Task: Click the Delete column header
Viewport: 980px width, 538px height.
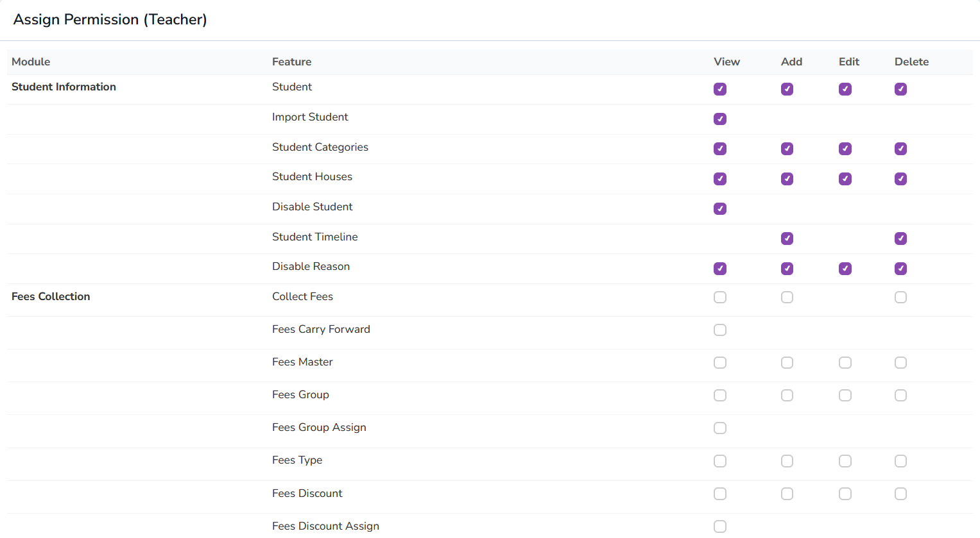Action: tap(911, 62)
